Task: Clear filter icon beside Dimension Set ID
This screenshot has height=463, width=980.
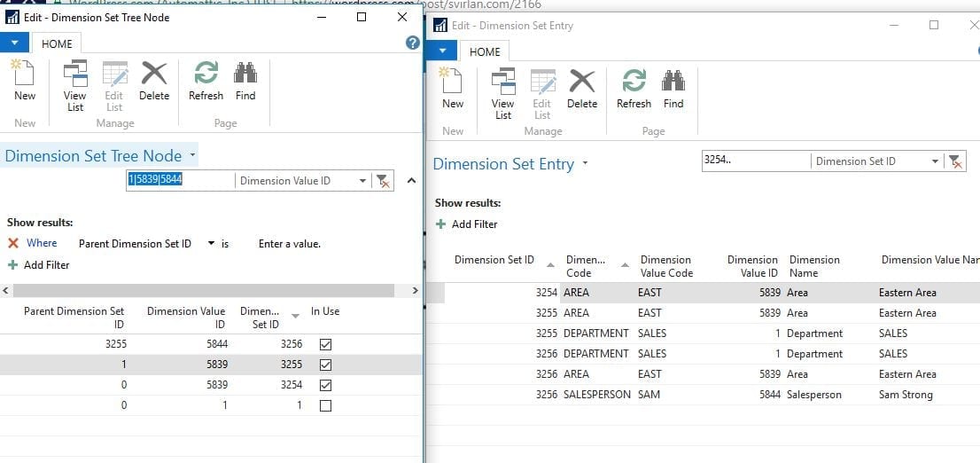Action: coord(954,161)
